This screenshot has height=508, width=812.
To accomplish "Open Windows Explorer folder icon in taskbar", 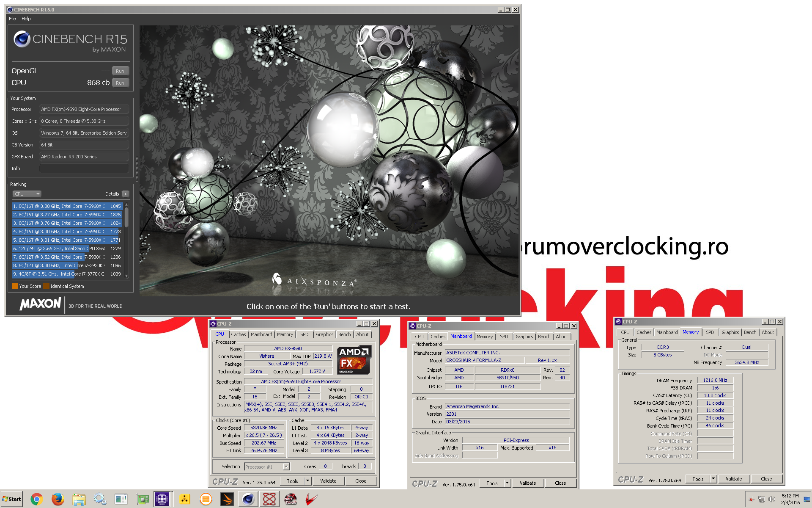I will [79, 500].
